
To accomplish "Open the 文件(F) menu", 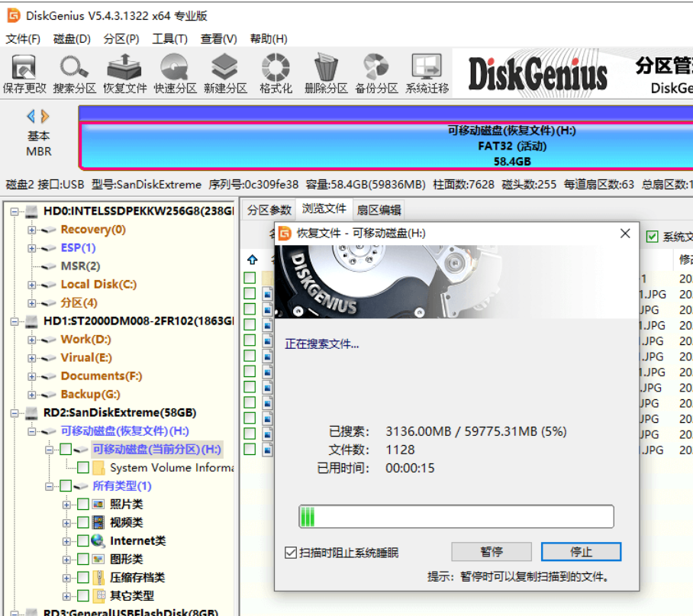I will [23, 39].
